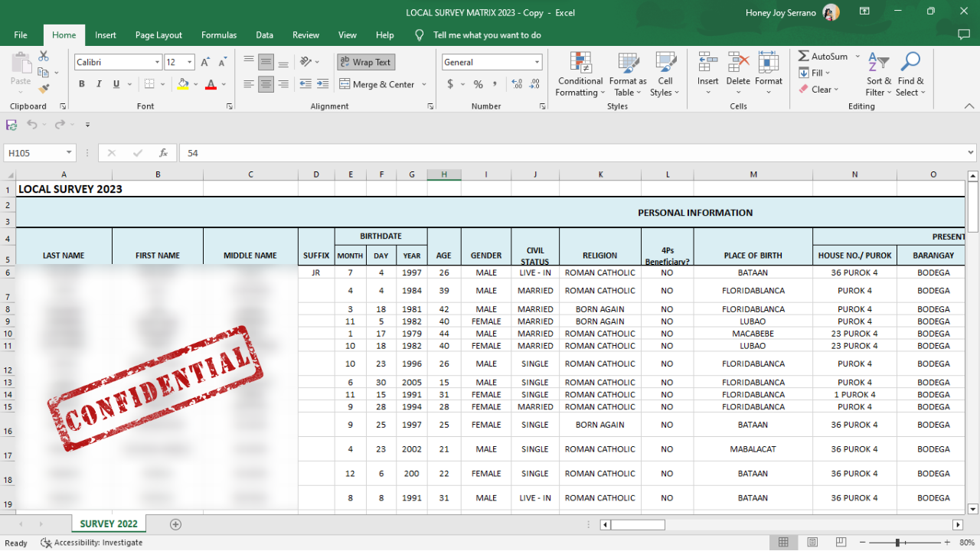Image resolution: width=980 pixels, height=551 pixels.
Task: Expand the Name Box dropdown arrow
Action: 69,153
